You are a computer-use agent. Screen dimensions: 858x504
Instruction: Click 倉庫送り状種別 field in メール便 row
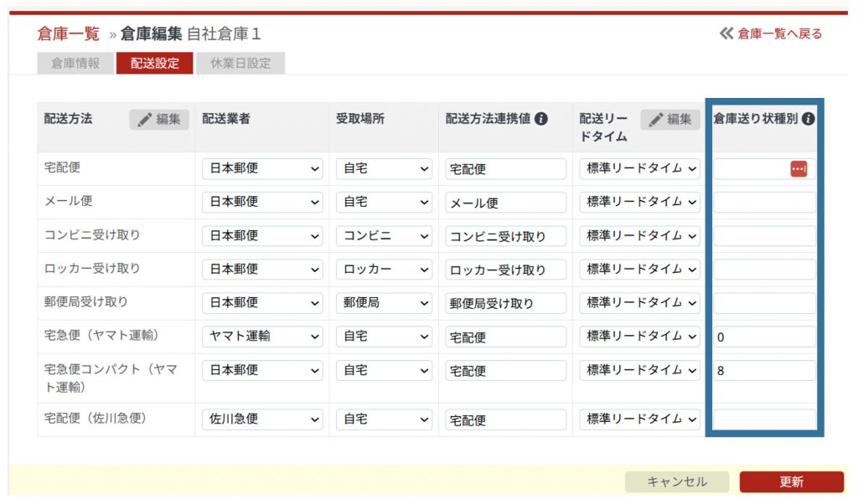[764, 203]
